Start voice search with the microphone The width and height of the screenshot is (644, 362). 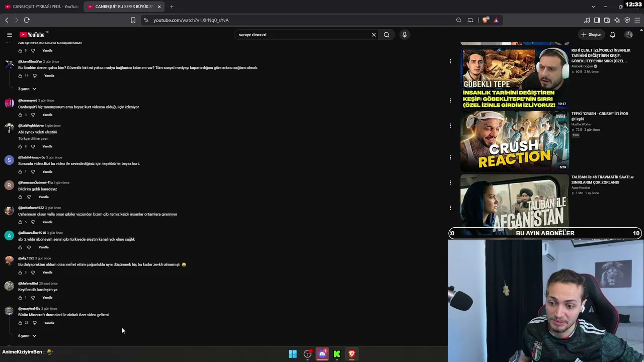point(405,35)
